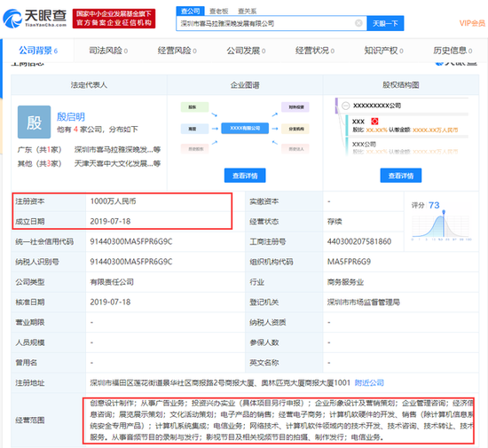Click the blue 殷 avatar tile
The image size is (488, 448).
click(x=34, y=122)
